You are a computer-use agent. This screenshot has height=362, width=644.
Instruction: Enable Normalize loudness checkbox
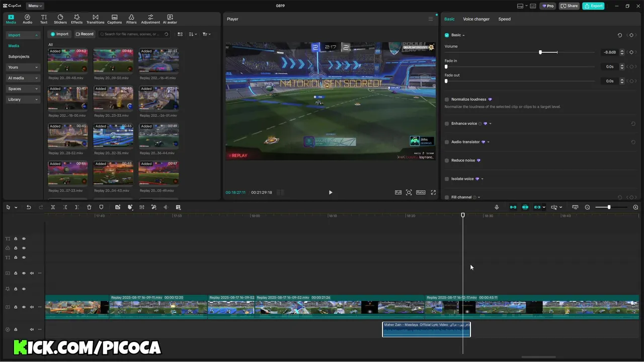click(x=447, y=100)
